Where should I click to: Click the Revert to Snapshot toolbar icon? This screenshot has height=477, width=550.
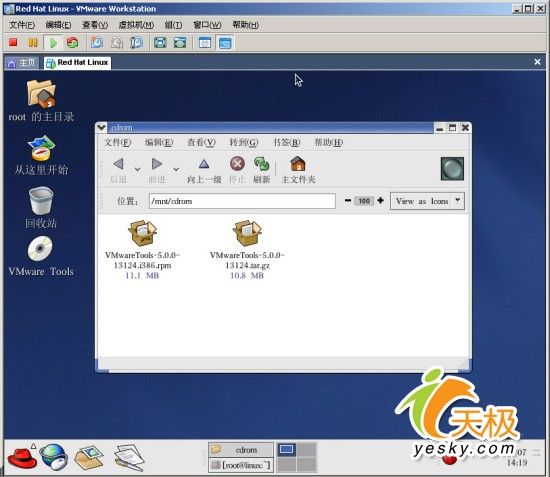point(117,43)
